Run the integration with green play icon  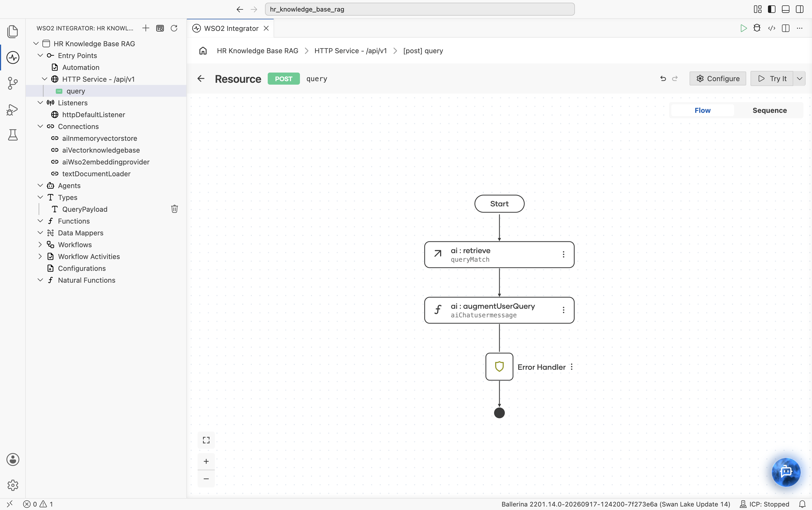tap(743, 28)
